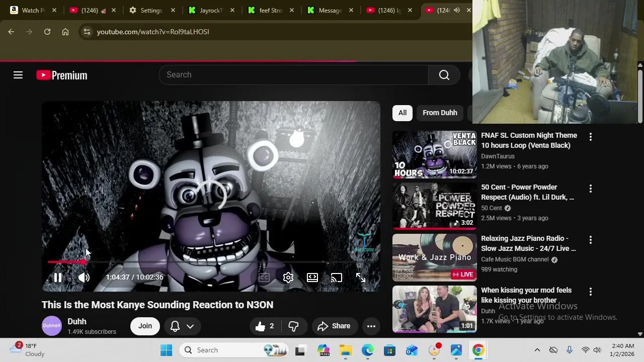Close the feef Stream tab
644x362 pixels.
(291, 10)
